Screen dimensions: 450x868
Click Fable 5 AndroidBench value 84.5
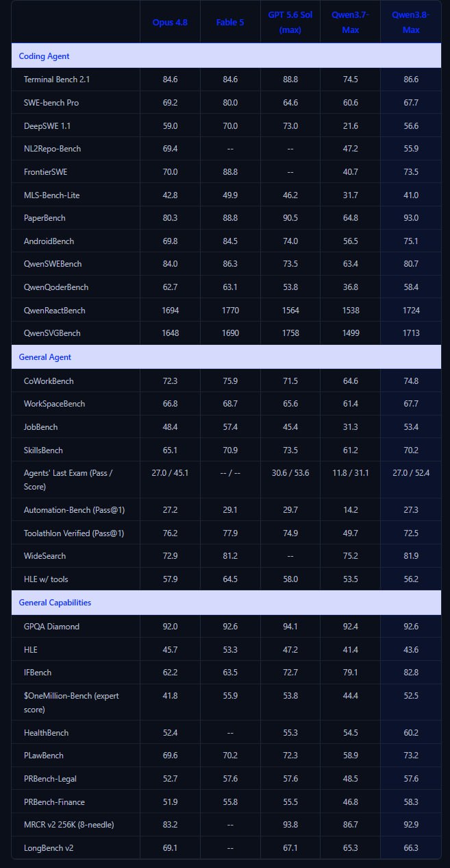(x=230, y=241)
